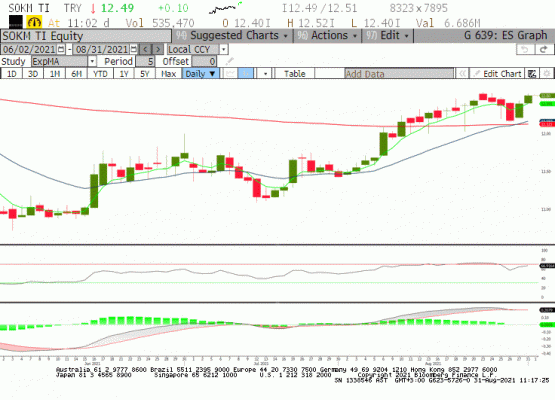Click the Table button
555x400 pixels.
[294, 74]
